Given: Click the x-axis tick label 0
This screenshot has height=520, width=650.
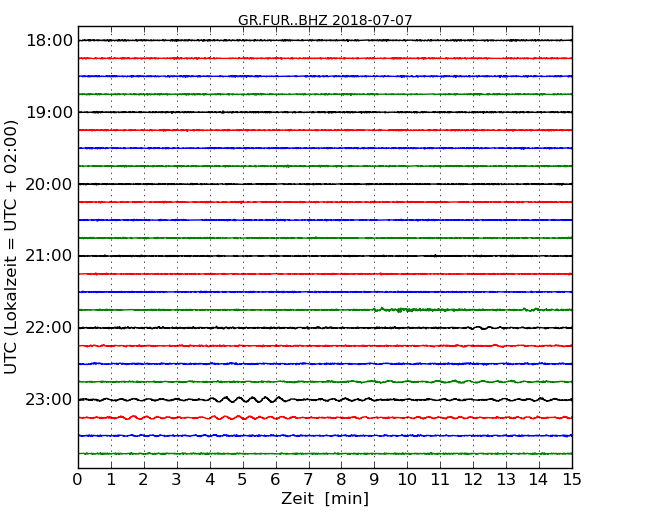Looking at the screenshot, I should pos(78,480).
